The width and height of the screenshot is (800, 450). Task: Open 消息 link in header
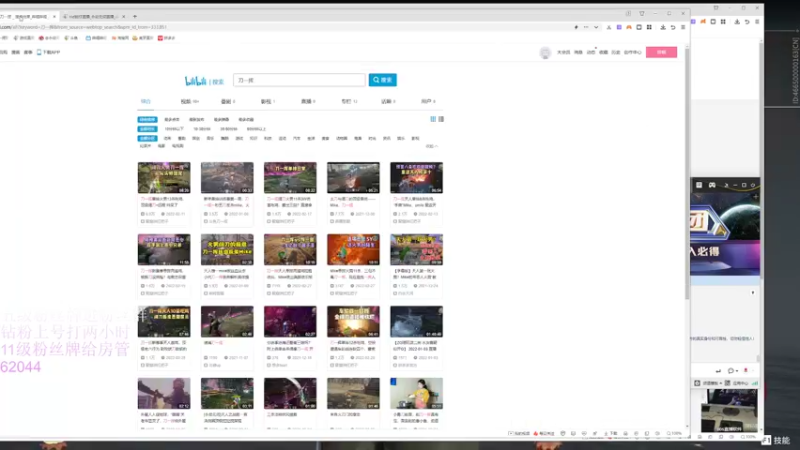tap(578, 53)
